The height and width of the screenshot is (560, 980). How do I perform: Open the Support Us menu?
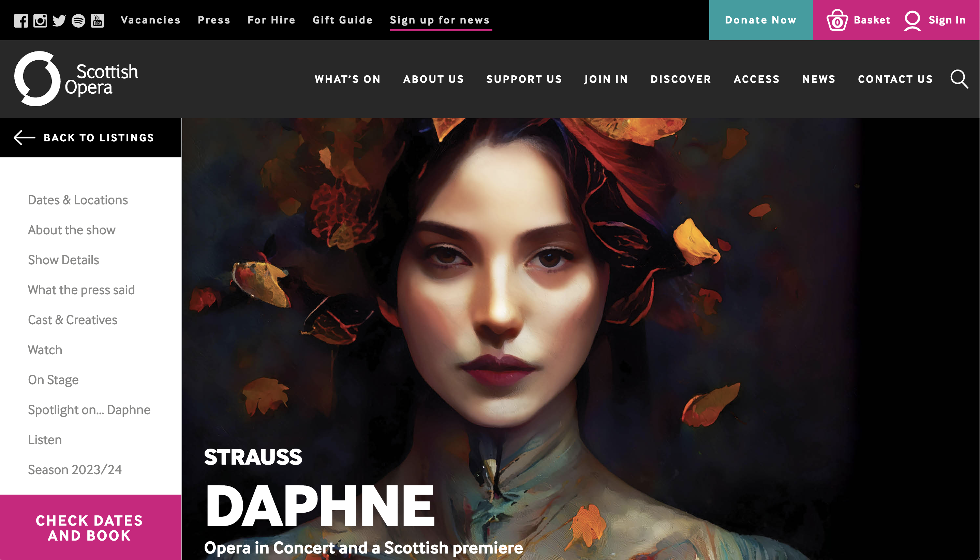pyautogui.click(x=524, y=79)
